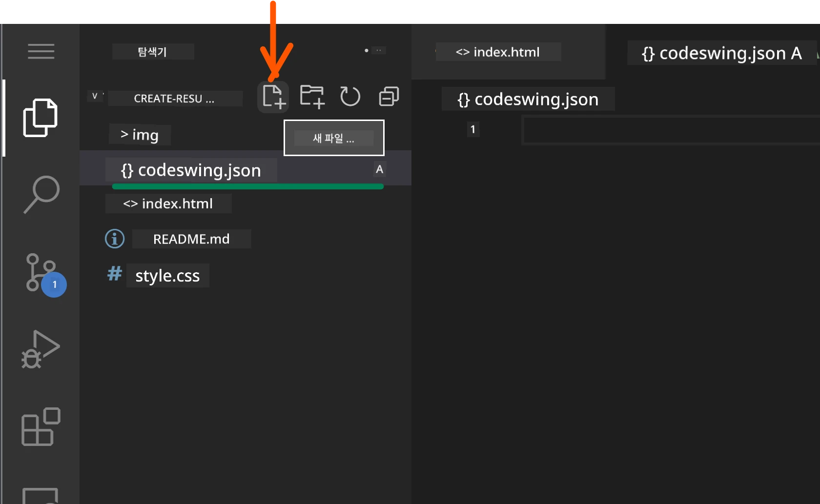Click the New Folder icon

[312, 96]
